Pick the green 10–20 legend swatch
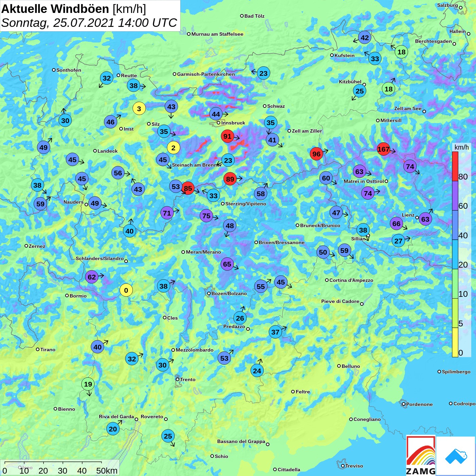 [x=455, y=284]
